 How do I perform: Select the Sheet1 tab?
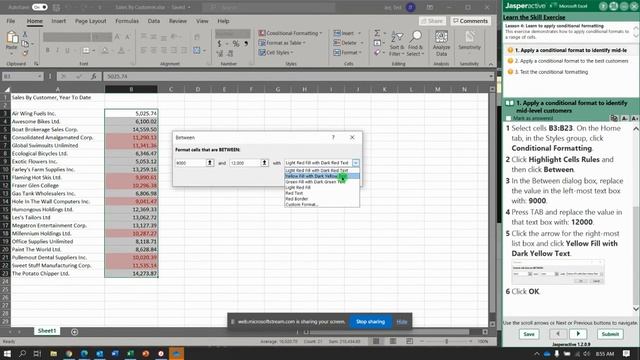[47, 331]
